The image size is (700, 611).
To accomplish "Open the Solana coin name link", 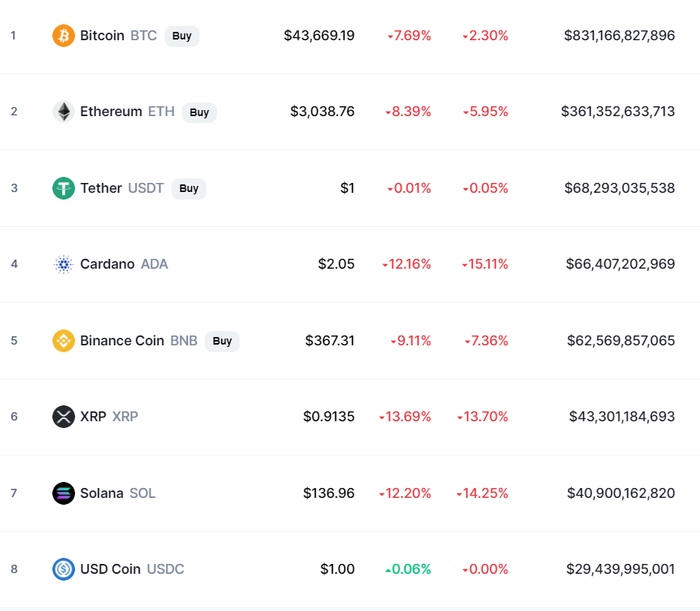I will [x=102, y=493].
